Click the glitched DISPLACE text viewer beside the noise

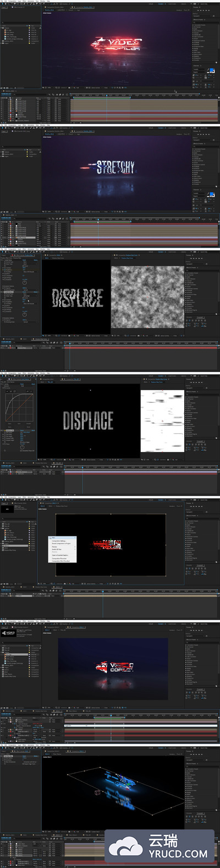pyautogui.click(x=78, y=298)
